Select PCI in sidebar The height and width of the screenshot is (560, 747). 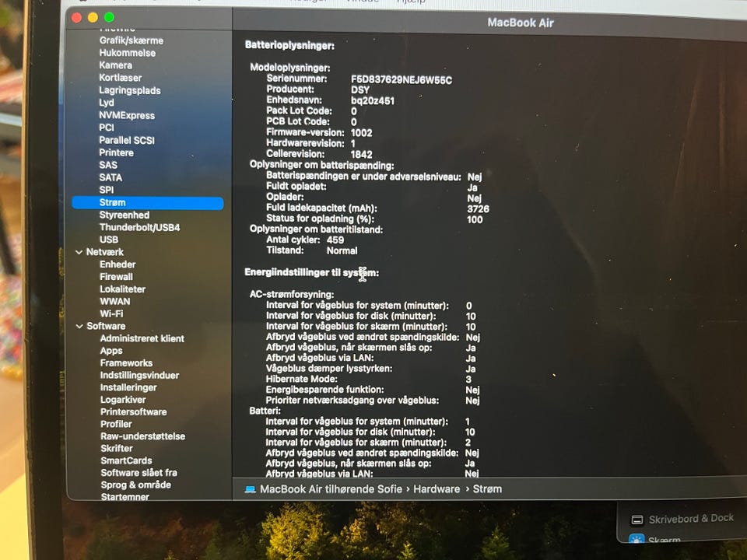(x=107, y=128)
